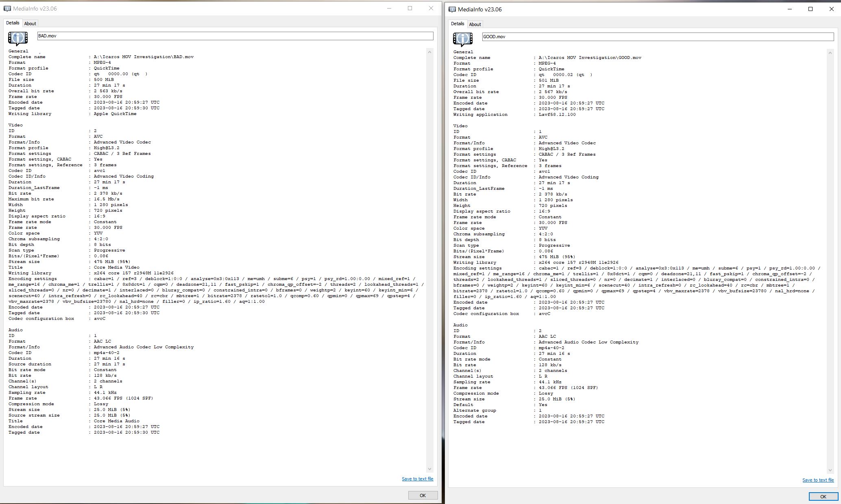The height and width of the screenshot is (504, 841).
Task: Open About tab in left window
Action: (x=30, y=24)
